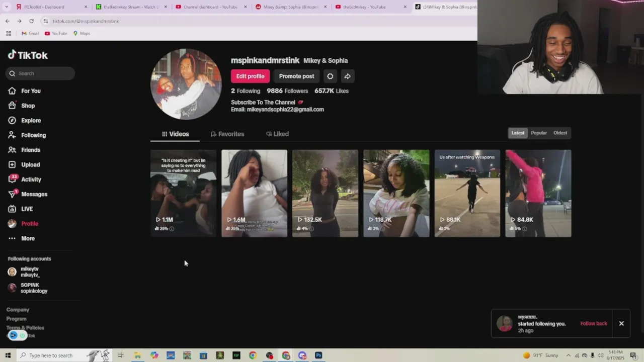Sort videos by Oldest
The image size is (644, 362).
click(x=560, y=133)
